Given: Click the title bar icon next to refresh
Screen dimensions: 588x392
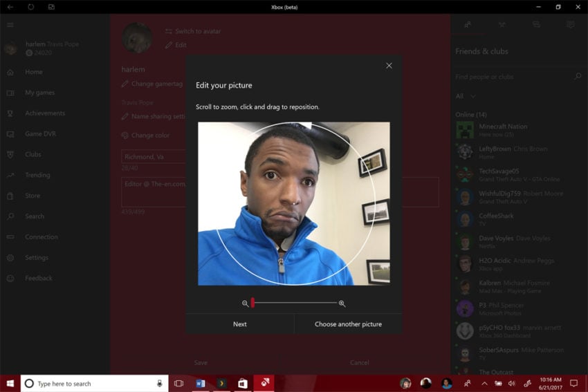Looking at the screenshot, I should (51, 7).
